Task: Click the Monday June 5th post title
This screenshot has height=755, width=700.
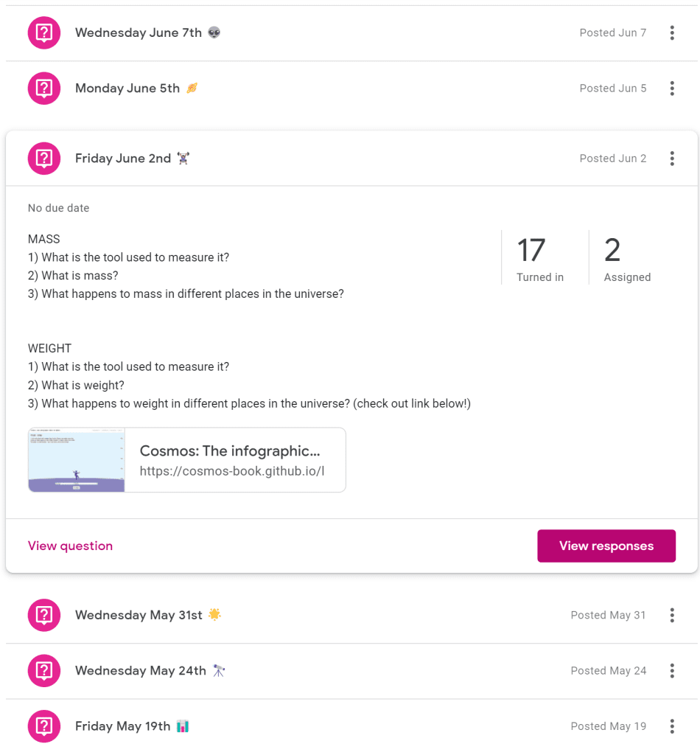Action: pos(127,88)
